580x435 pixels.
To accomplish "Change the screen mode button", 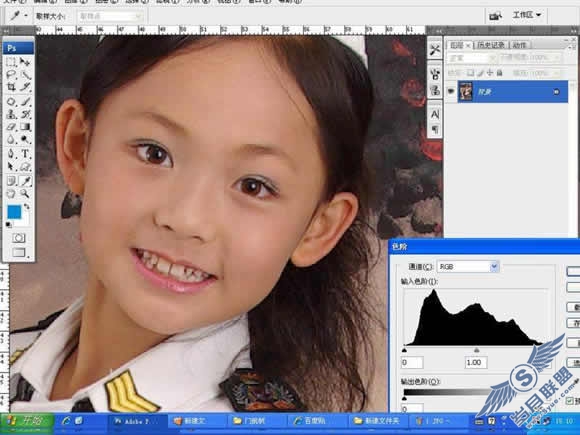I will pyautogui.click(x=18, y=252).
